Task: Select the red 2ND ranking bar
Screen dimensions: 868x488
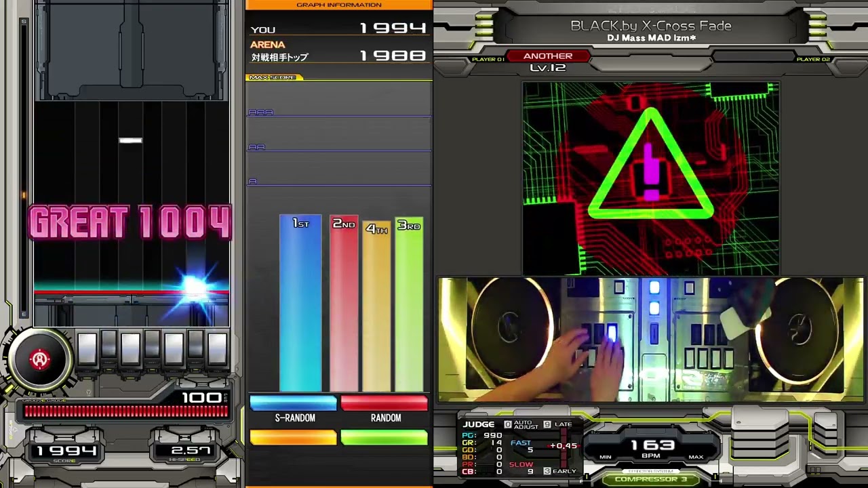Action: coord(344,303)
